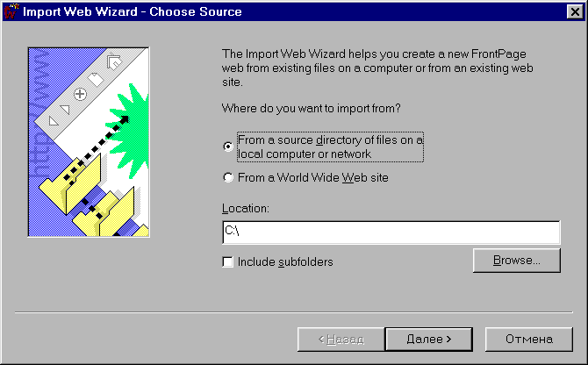This screenshot has height=365, width=588.
Task: Click the Location text field
Action: pos(391,232)
